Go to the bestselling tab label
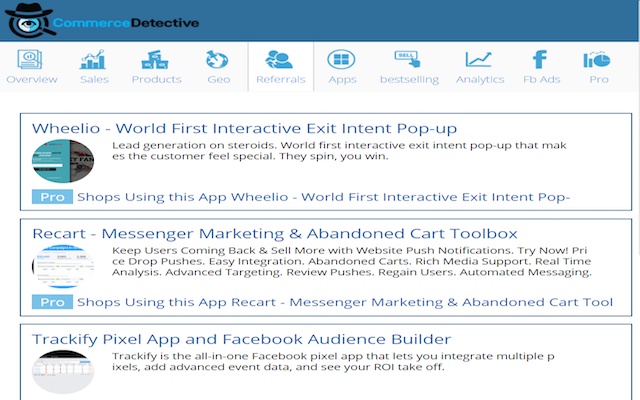Image resolution: width=640 pixels, height=400 pixels. (409, 80)
